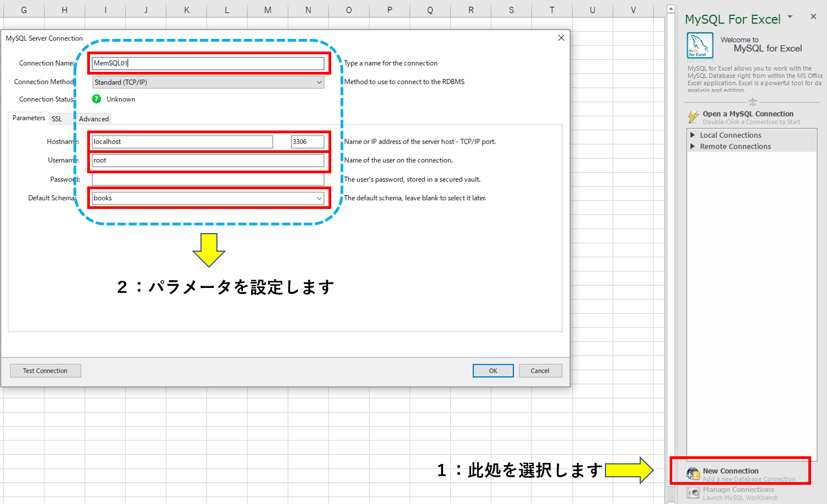The image size is (827, 504).
Task: Click the worksheet scrollbar up arrow
Action: pos(671,9)
